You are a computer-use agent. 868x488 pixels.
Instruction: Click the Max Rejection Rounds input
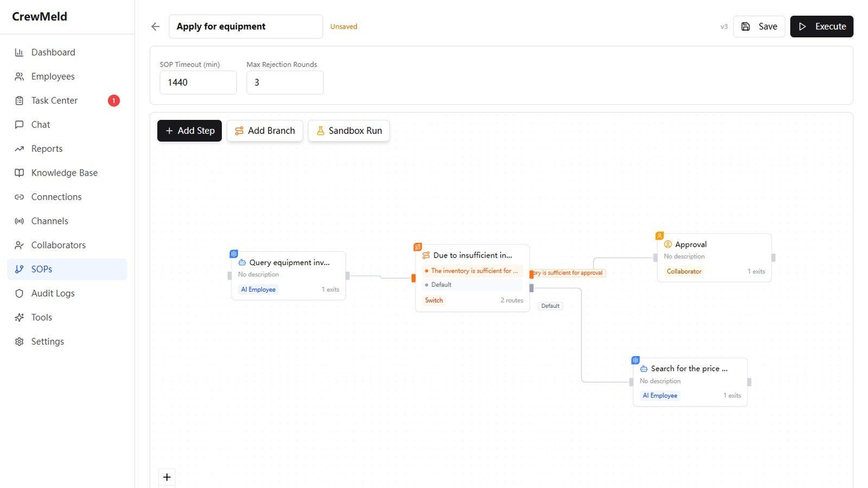click(x=285, y=82)
